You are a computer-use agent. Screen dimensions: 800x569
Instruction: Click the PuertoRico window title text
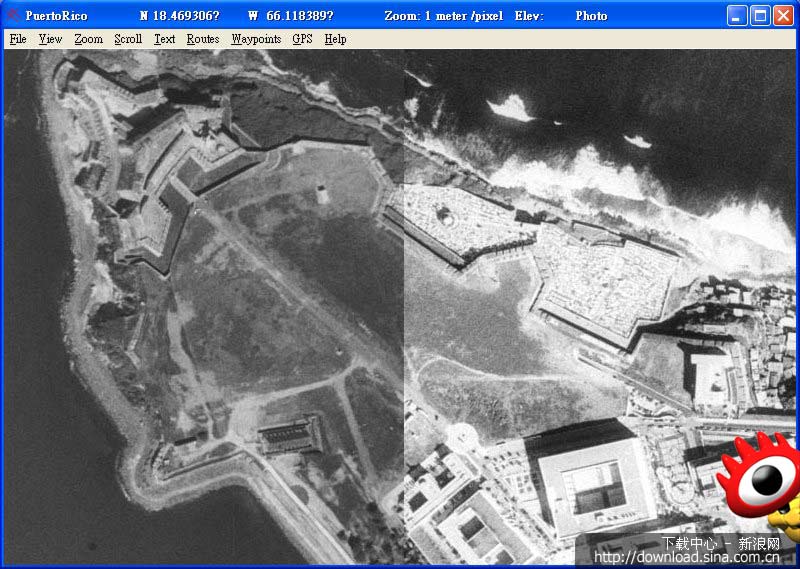(56, 16)
